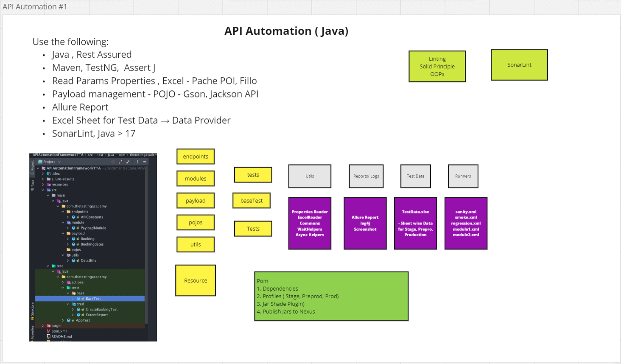Open the Project view dropdown
The image size is (621, 364).
[59, 162]
